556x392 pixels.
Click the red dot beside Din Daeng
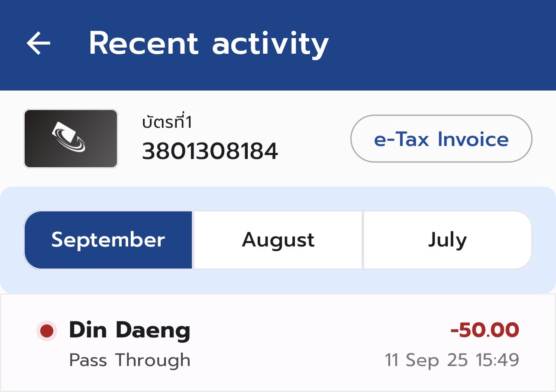click(x=46, y=331)
